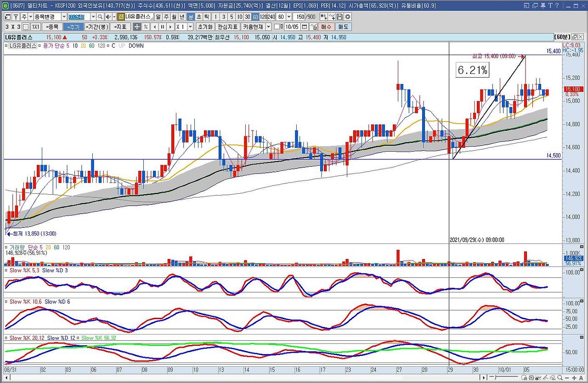Click the LG유플러스 chart legend label
Screen dimensions: 588x383
coord(22,46)
